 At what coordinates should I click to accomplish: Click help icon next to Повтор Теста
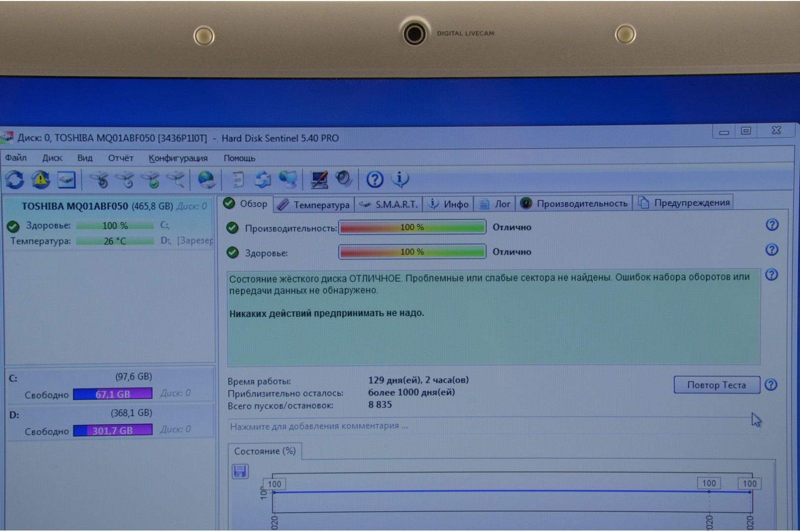pos(771,385)
